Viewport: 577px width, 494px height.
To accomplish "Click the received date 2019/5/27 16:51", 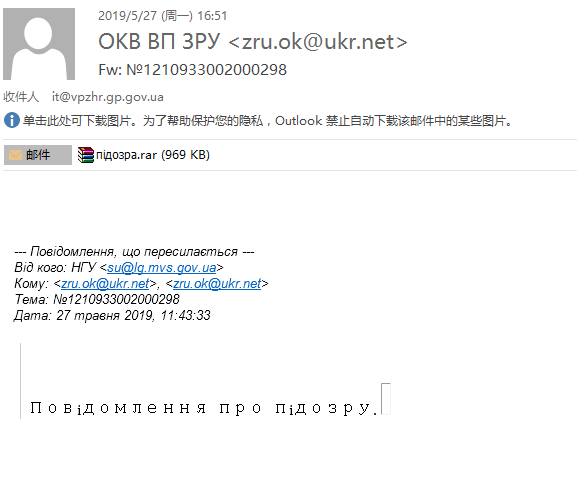I will pyautogui.click(x=162, y=16).
